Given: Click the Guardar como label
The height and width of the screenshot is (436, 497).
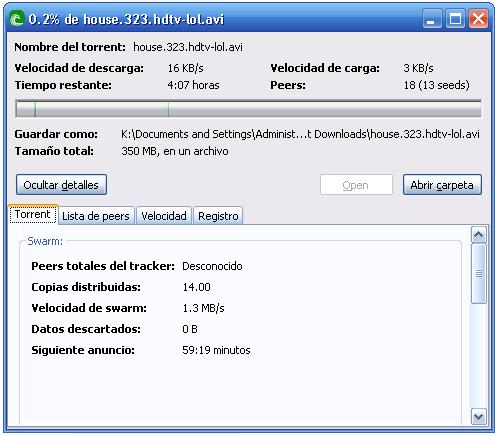Looking at the screenshot, I should [56, 134].
